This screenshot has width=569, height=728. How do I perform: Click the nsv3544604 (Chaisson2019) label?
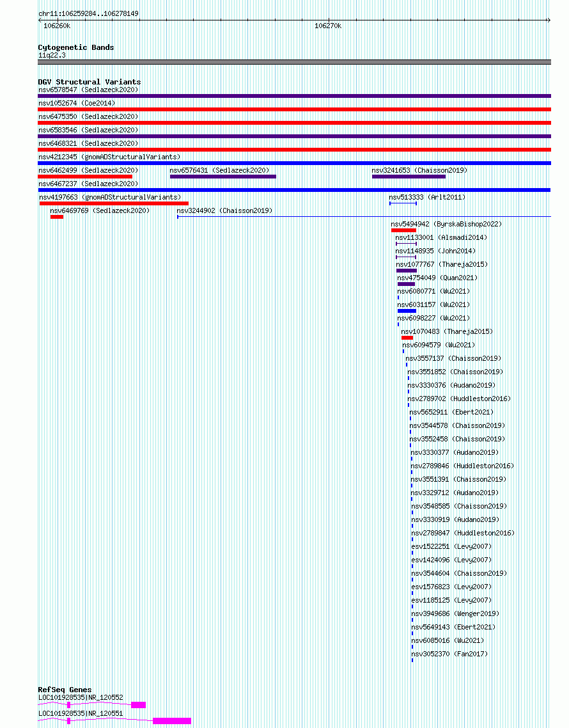click(460, 574)
